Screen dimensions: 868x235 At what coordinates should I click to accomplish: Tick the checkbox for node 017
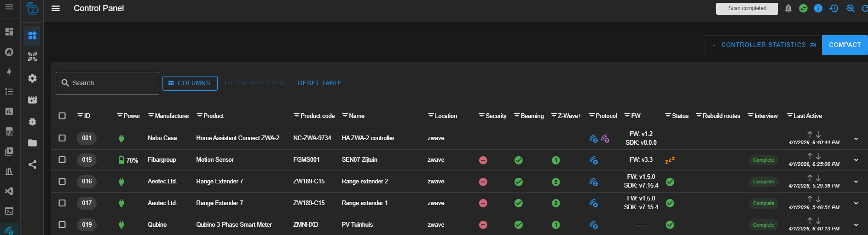62,203
